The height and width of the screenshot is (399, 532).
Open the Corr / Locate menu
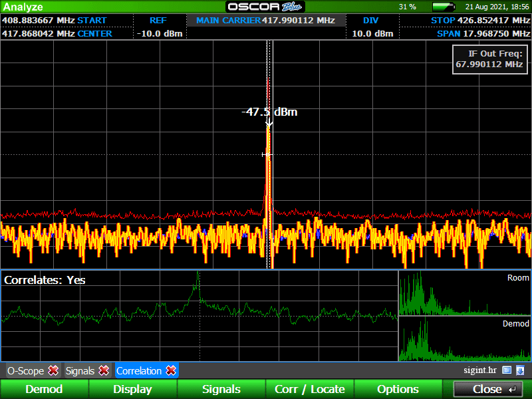(310, 389)
